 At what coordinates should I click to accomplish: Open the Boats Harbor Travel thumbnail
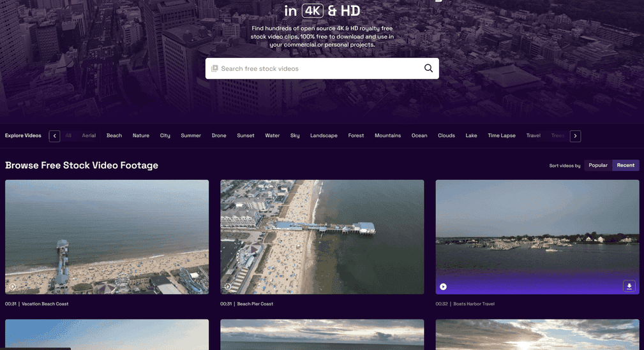tap(537, 237)
